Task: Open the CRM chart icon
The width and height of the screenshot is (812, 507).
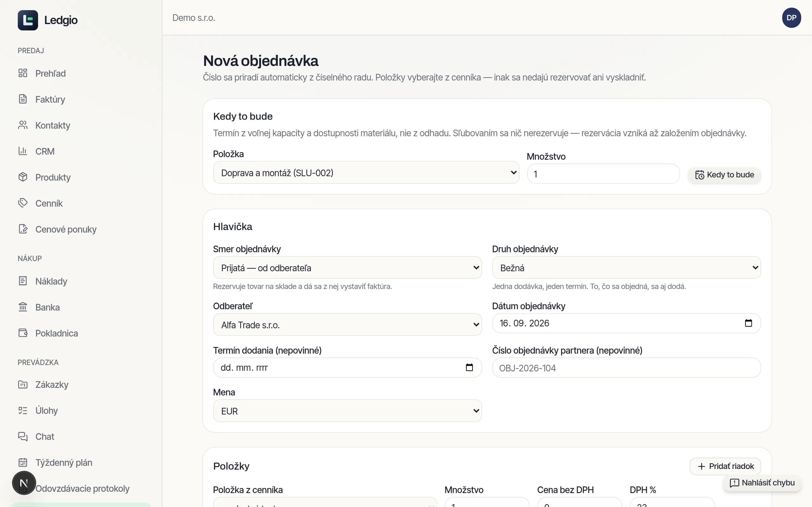Action: tap(23, 151)
